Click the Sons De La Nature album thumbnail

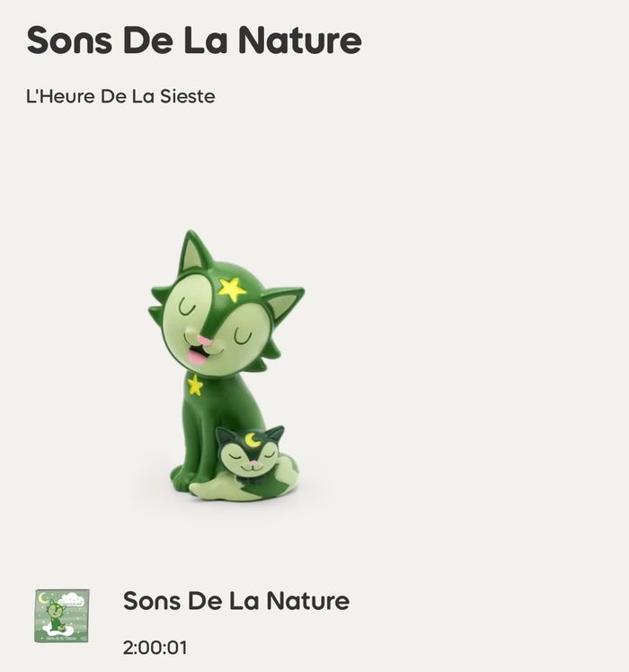[x=62, y=615]
